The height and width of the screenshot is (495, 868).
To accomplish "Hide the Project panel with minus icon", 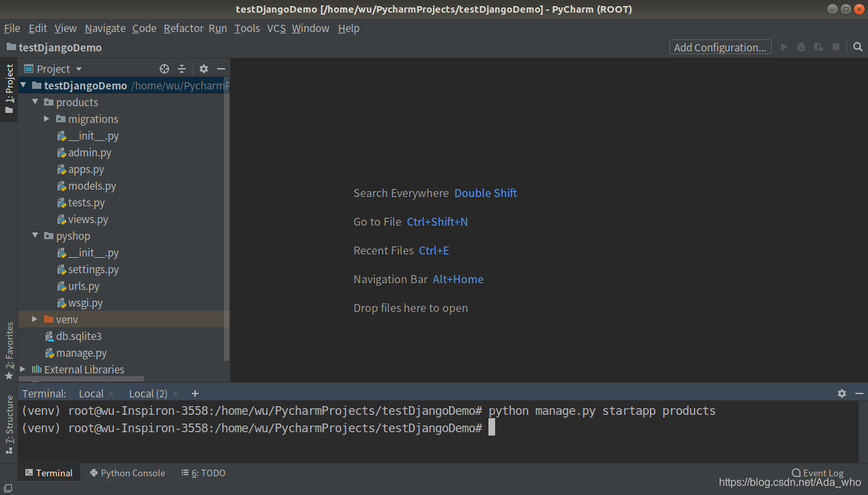I will coord(221,69).
